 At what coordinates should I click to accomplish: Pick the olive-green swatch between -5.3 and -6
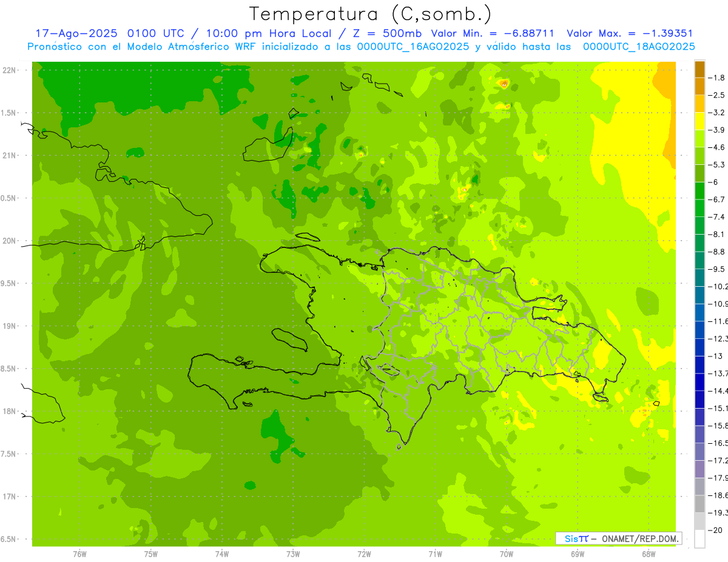699,173
